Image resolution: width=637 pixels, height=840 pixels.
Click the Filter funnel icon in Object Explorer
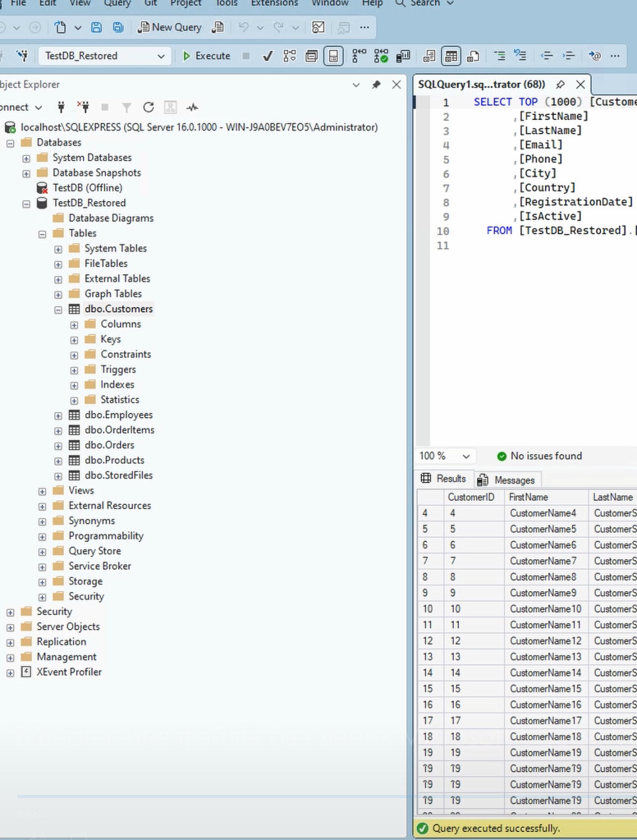pos(126,108)
